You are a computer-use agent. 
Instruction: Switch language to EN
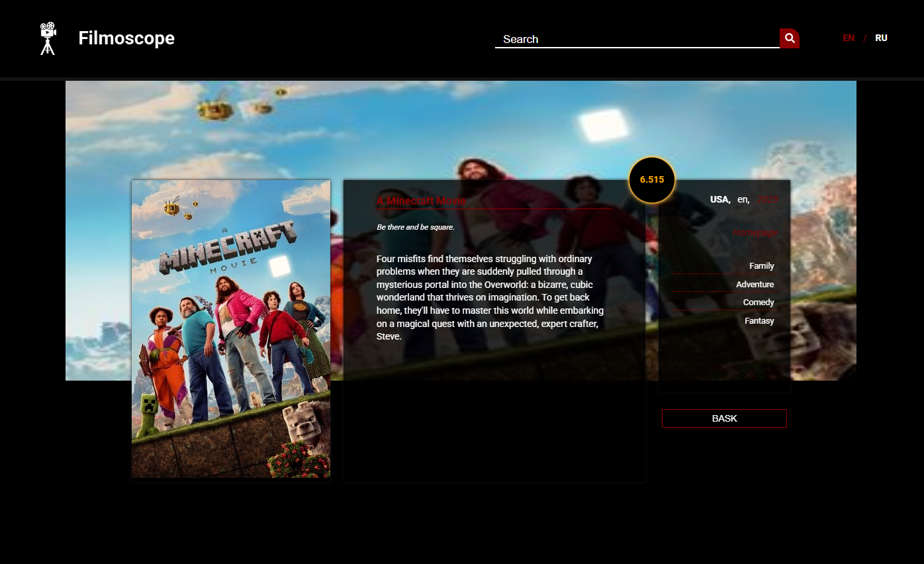[x=849, y=38]
